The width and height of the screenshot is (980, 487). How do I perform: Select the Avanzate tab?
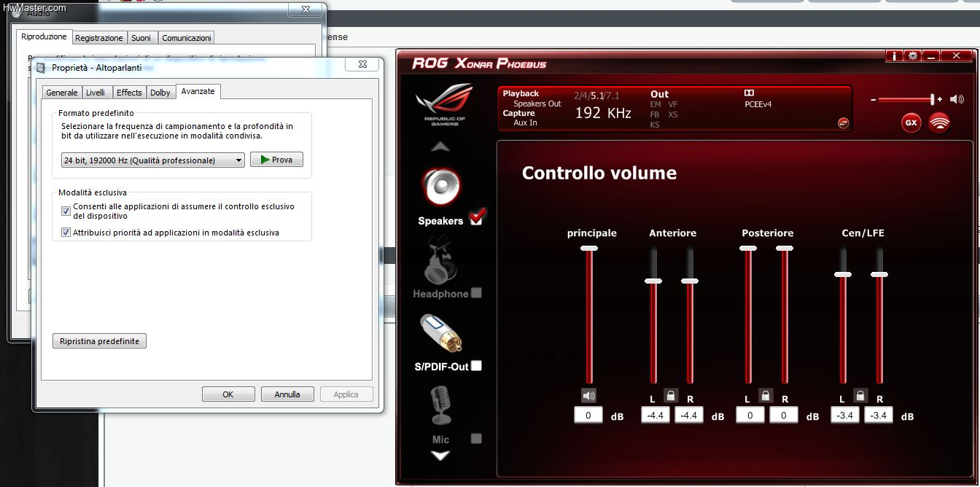tap(198, 91)
